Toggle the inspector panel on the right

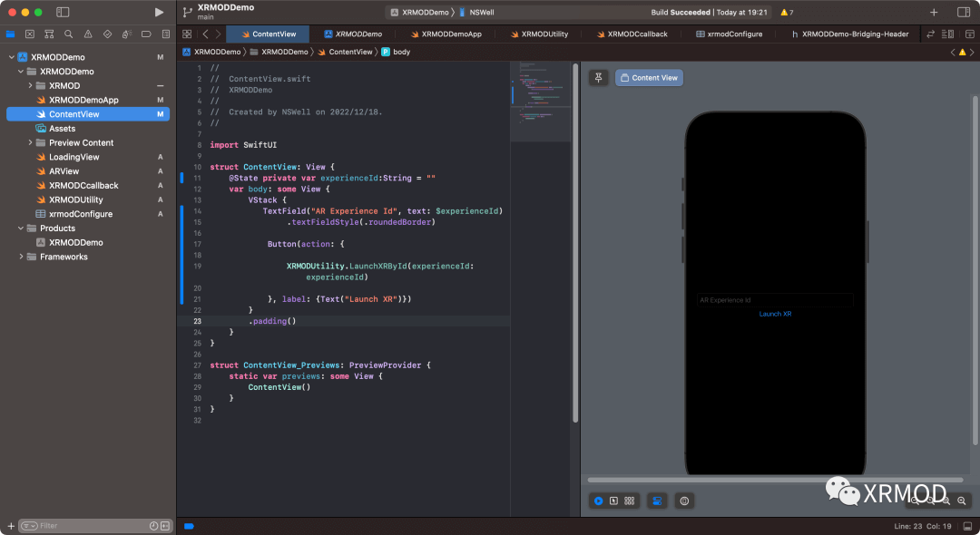click(963, 12)
